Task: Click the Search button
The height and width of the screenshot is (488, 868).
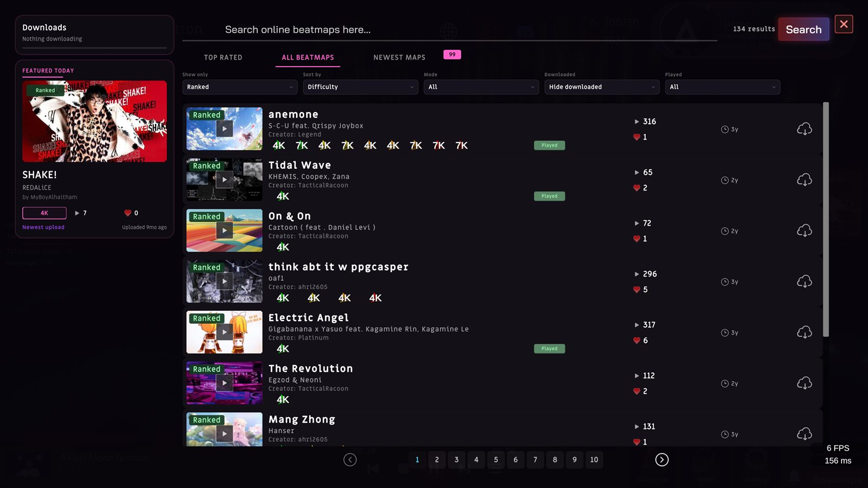Action: coord(803,29)
